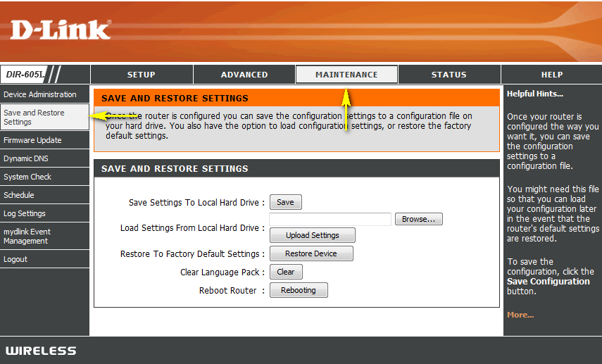Image resolution: width=602 pixels, height=364 pixels.
Task: Click the DIR-605L model badge
Action: [x=24, y=75]
